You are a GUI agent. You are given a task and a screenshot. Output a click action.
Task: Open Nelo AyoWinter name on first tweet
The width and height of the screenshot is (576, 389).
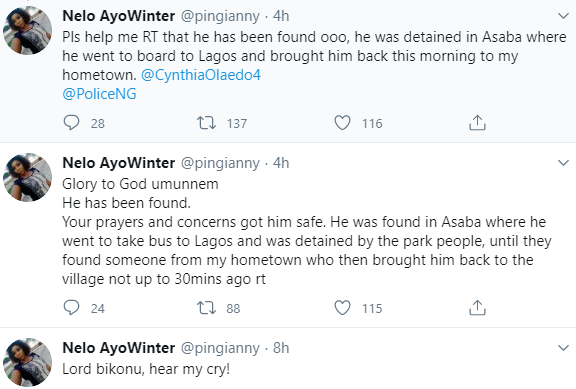pos(119,16)
